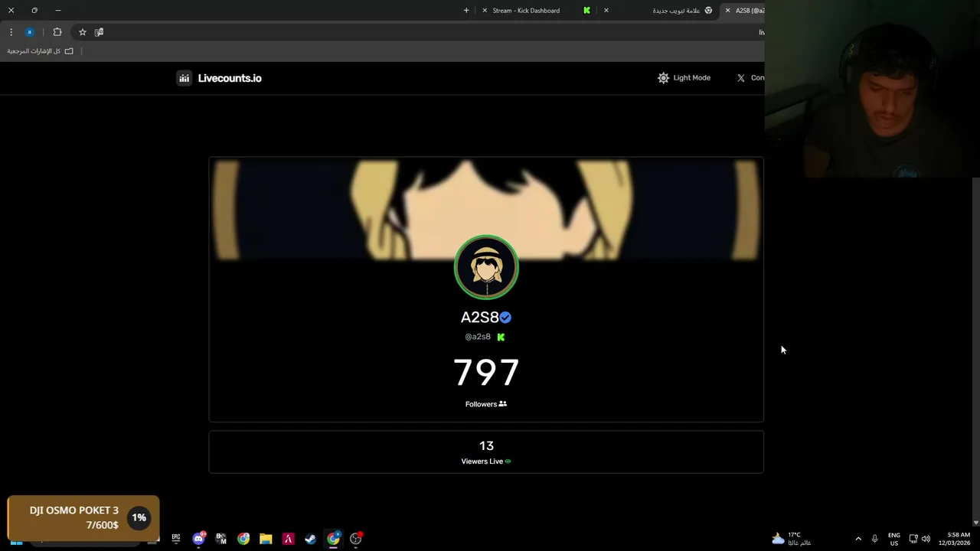Click the @a2s8 handle text

pos(478,337)
